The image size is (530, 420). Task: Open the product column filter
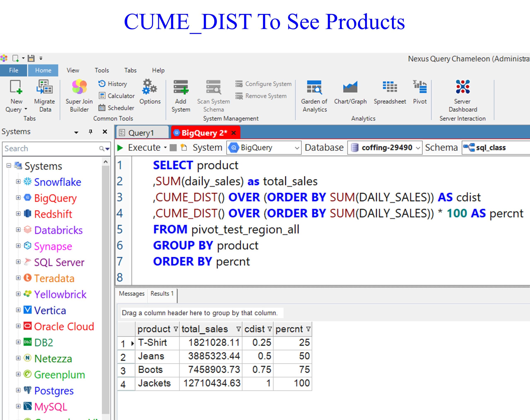[176, 329]
